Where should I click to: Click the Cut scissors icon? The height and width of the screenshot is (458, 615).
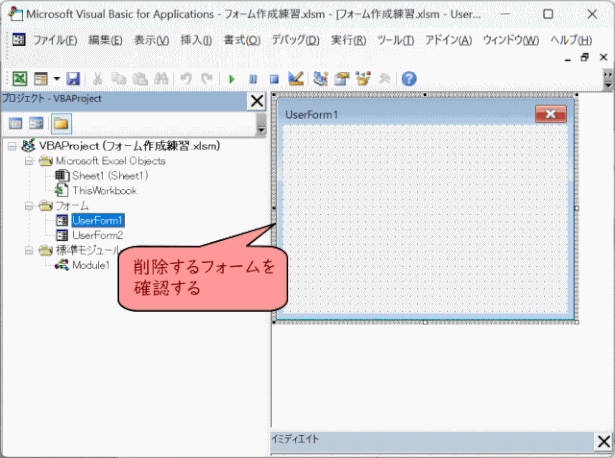(97, 79)
